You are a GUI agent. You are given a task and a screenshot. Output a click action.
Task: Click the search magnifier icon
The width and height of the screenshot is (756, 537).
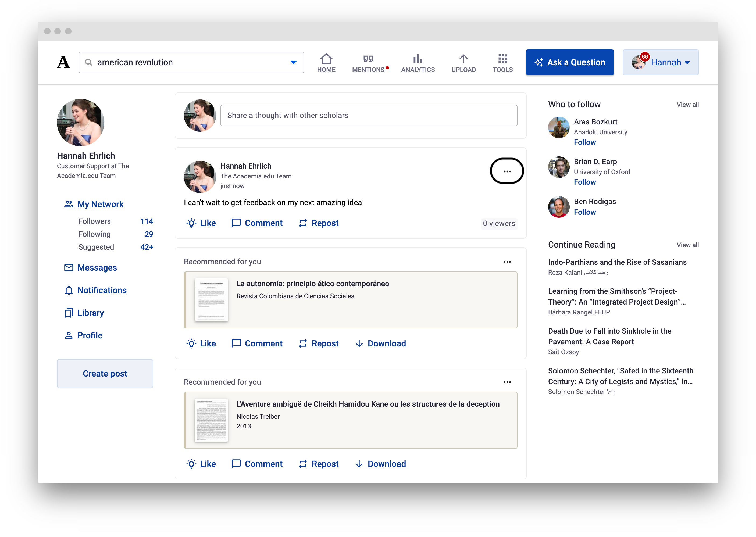point(88,62)
